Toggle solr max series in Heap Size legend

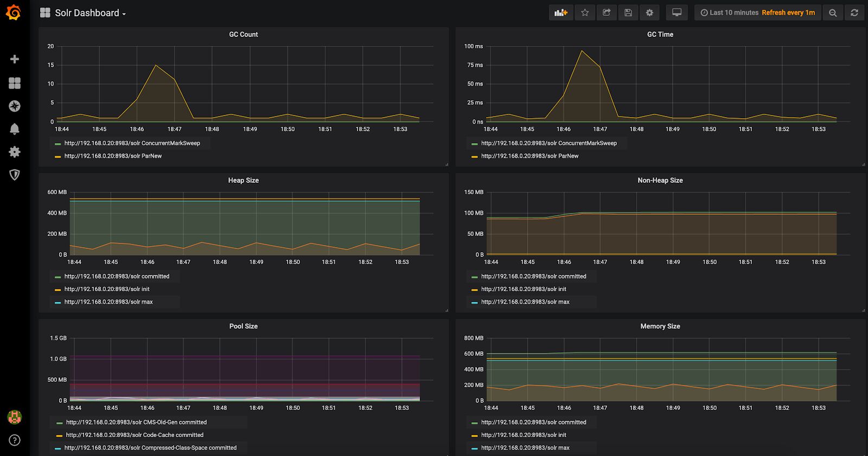click(x=108, y=301)
